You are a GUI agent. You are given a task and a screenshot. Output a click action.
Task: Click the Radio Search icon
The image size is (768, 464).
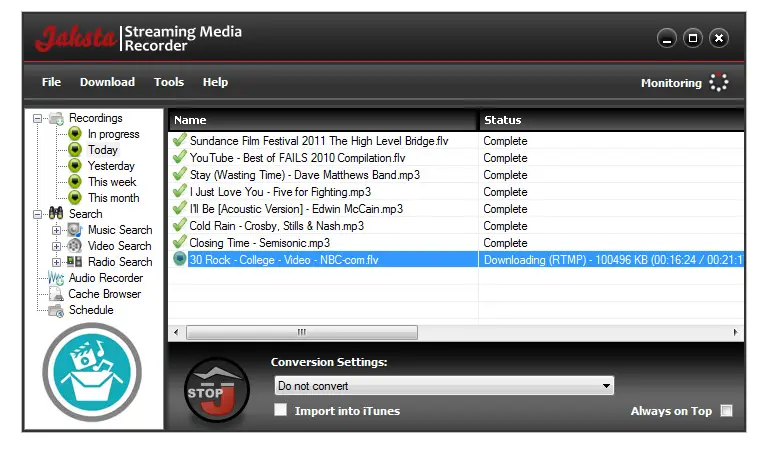pos(74,262)
